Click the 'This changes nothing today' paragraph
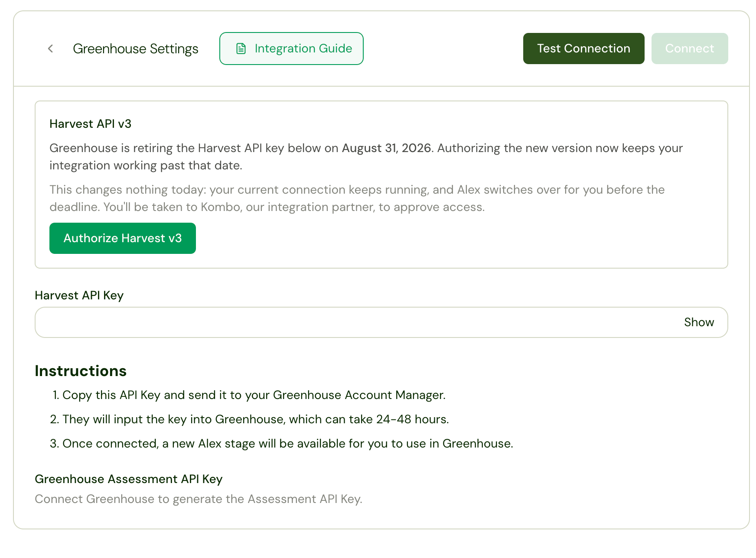 tap(357, 198)
